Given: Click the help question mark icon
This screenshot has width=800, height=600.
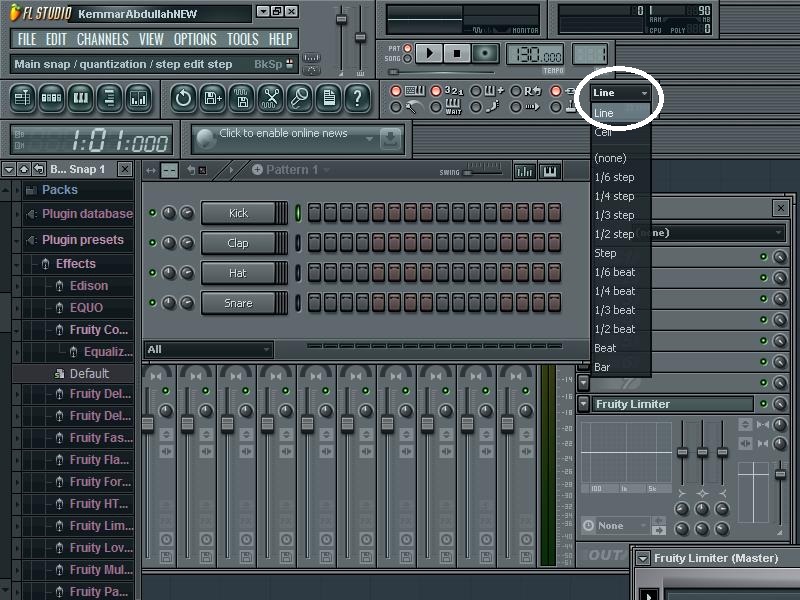Looking at the screenshot, I should coord(358,97).
